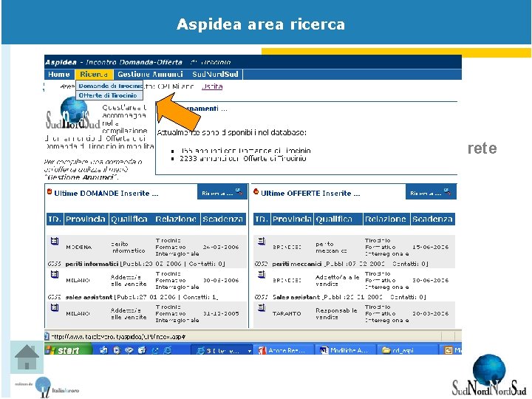This screenshot has width=532, height=399.
Task: Sort domande table by Qualifica column
Action: (x=129, y=219)
